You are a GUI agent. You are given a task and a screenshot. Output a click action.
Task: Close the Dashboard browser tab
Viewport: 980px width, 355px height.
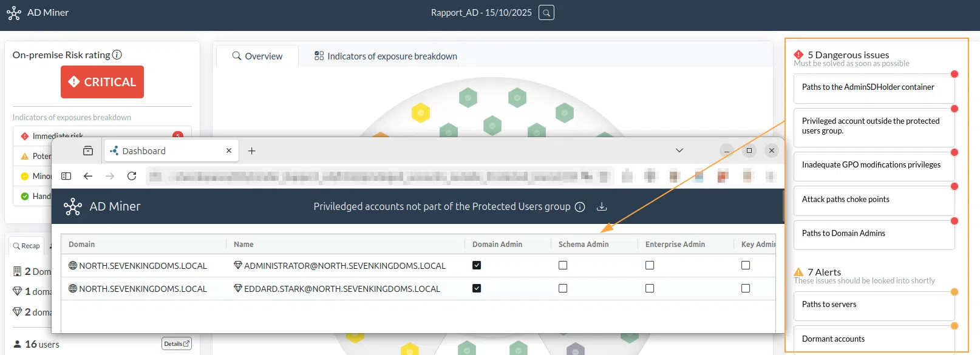[229, 150]
